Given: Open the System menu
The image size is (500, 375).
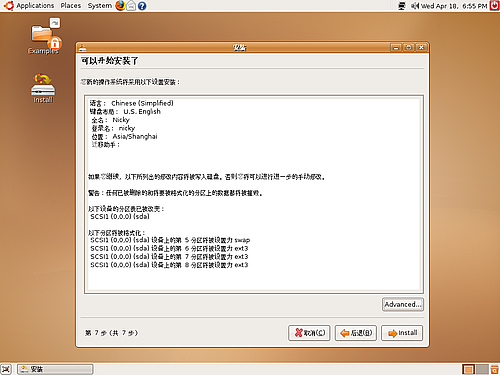Looking at the screenshot, I should point(100,6).
